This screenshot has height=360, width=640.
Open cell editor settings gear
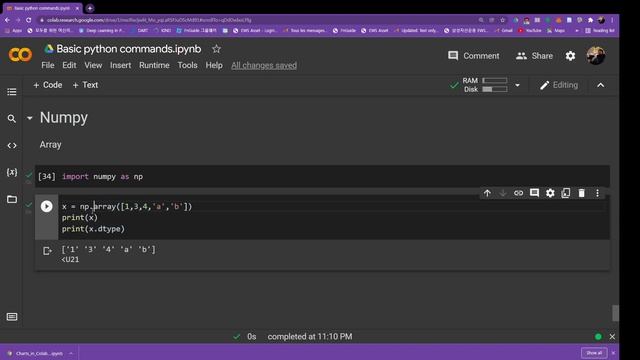tap(550, 193)
